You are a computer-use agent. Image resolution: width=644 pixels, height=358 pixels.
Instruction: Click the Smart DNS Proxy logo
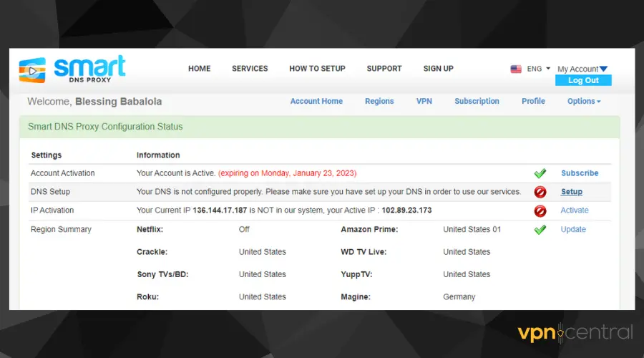click(x=72, y=69)
